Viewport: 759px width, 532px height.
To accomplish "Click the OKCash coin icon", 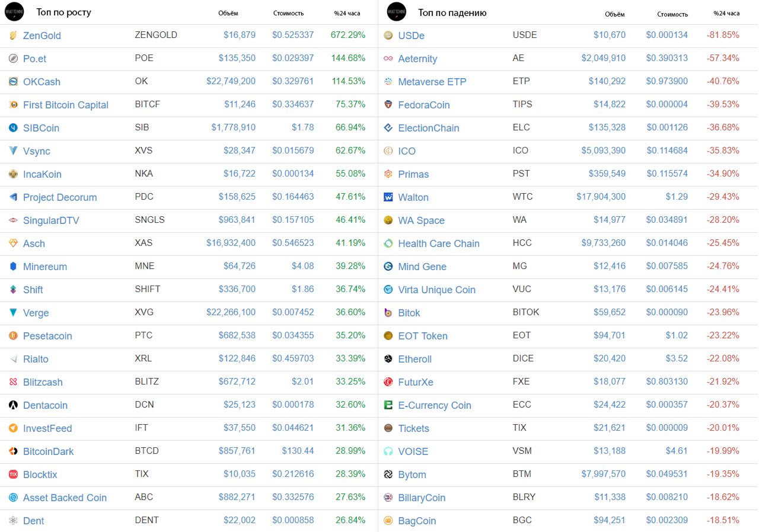I will pos(13,82).
